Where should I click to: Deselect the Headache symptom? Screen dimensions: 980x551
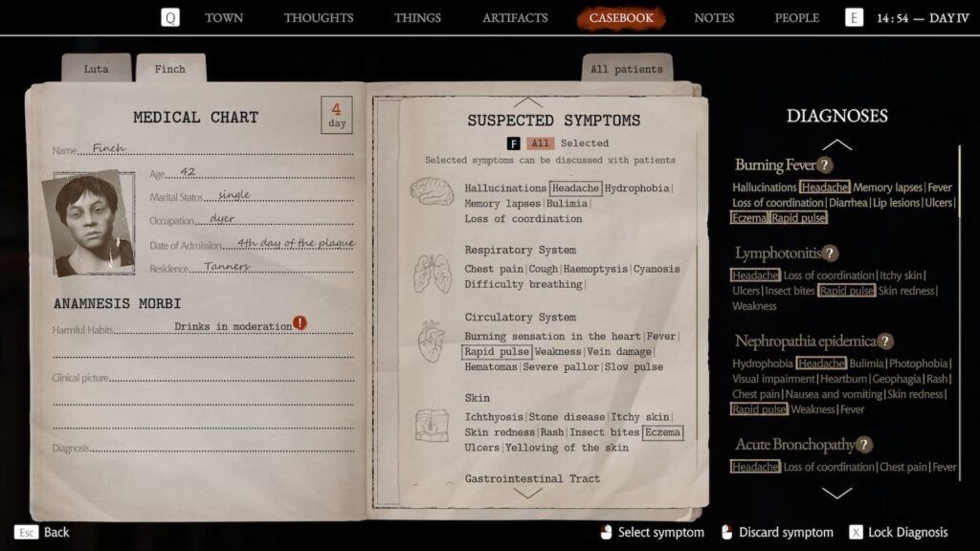pos(575,188)
